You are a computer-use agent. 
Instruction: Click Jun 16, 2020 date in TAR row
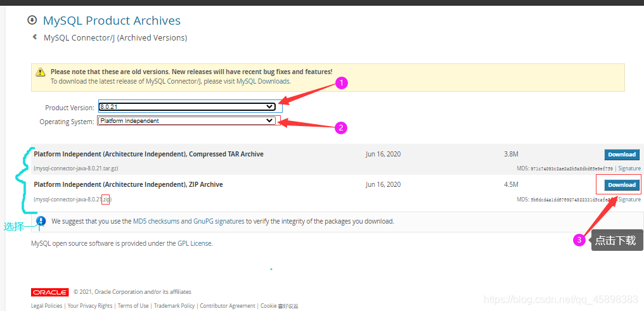pos(383,155)
